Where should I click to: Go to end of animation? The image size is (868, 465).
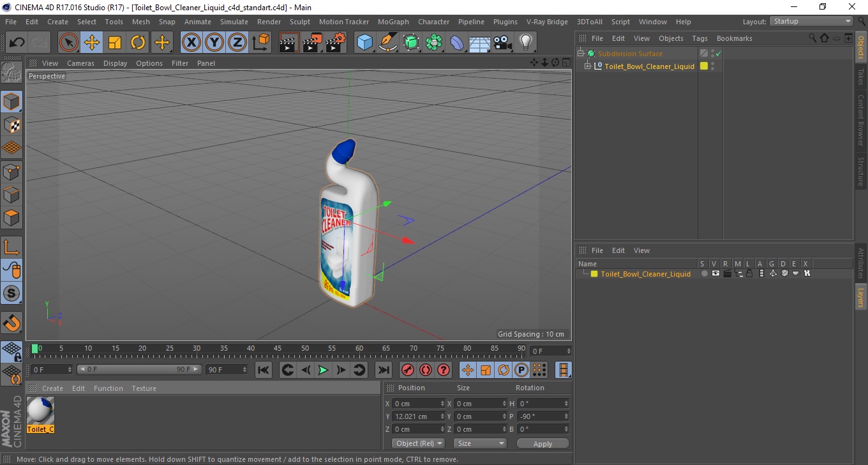click(x=383, y=370)
